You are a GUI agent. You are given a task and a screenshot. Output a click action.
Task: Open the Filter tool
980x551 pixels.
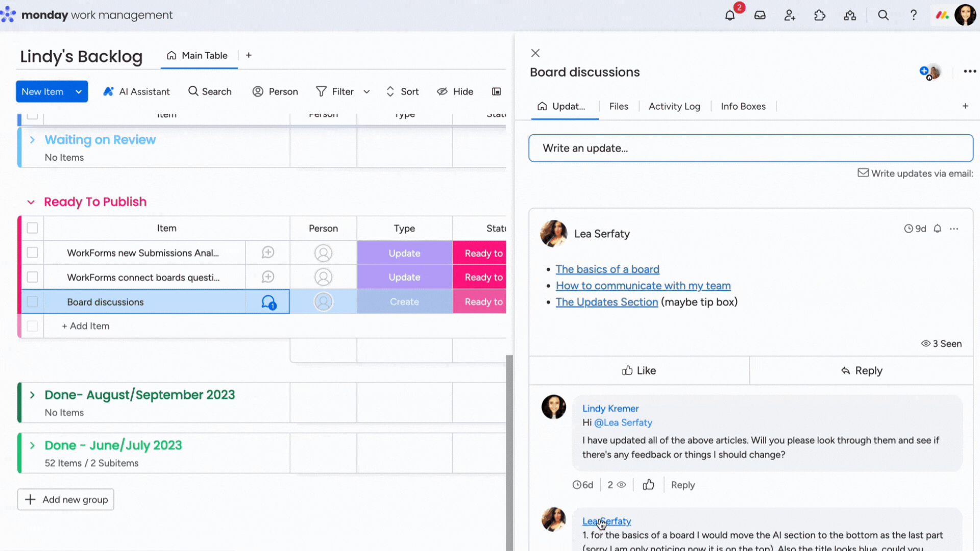(x=335, y=91)
